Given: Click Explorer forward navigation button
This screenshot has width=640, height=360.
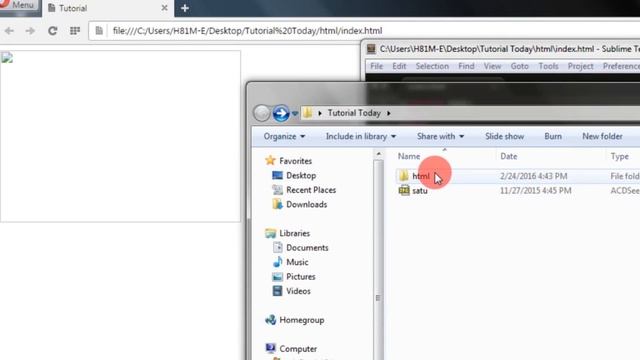Looking at the screenshot, I should coord(281,113).
